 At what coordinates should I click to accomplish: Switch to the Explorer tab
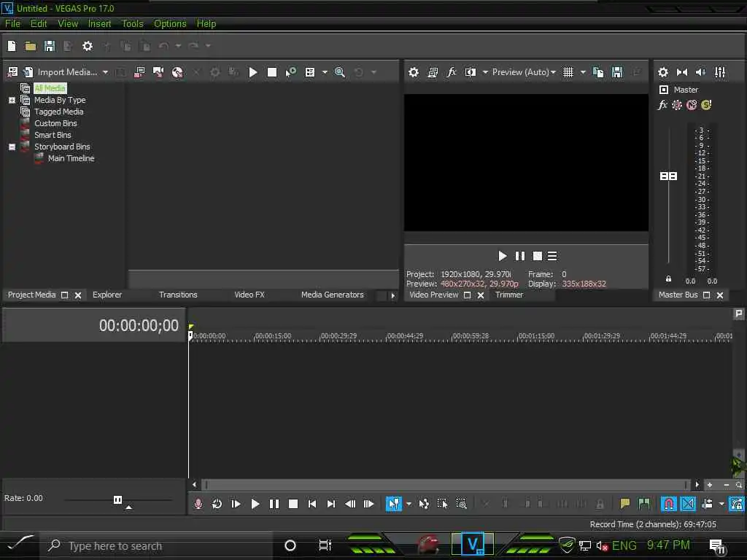(107, 295)
